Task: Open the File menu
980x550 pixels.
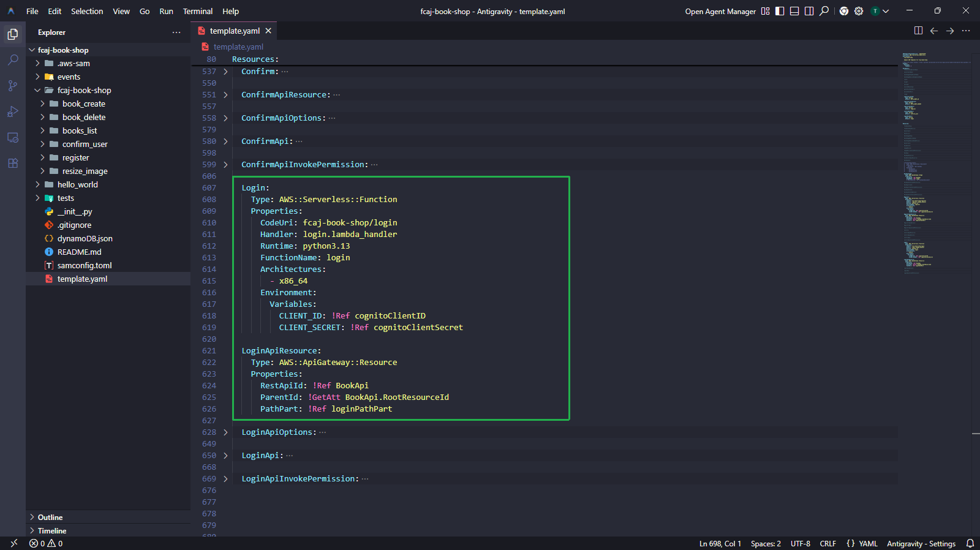Action: pos(32,11)
